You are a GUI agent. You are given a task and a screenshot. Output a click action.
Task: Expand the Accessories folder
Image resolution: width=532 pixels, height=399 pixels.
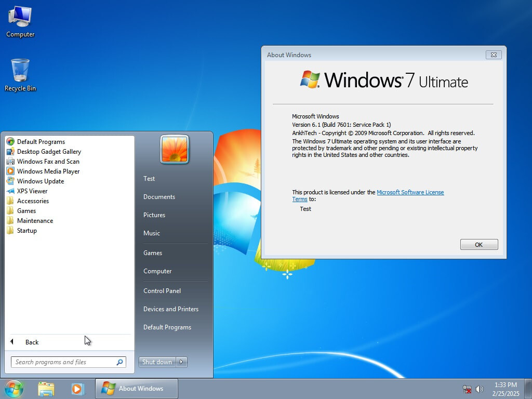(x=33, y=201)
